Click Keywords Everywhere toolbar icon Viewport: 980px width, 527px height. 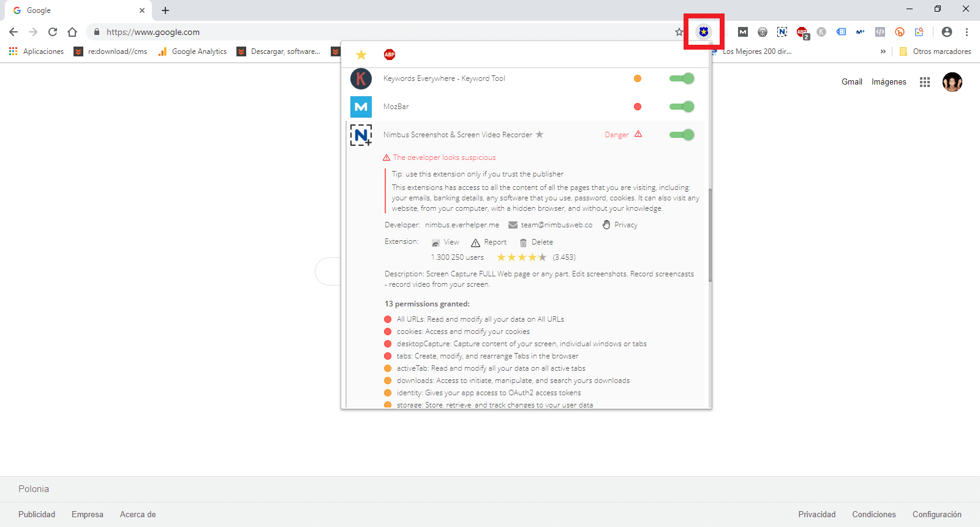(x=821, y=32)
